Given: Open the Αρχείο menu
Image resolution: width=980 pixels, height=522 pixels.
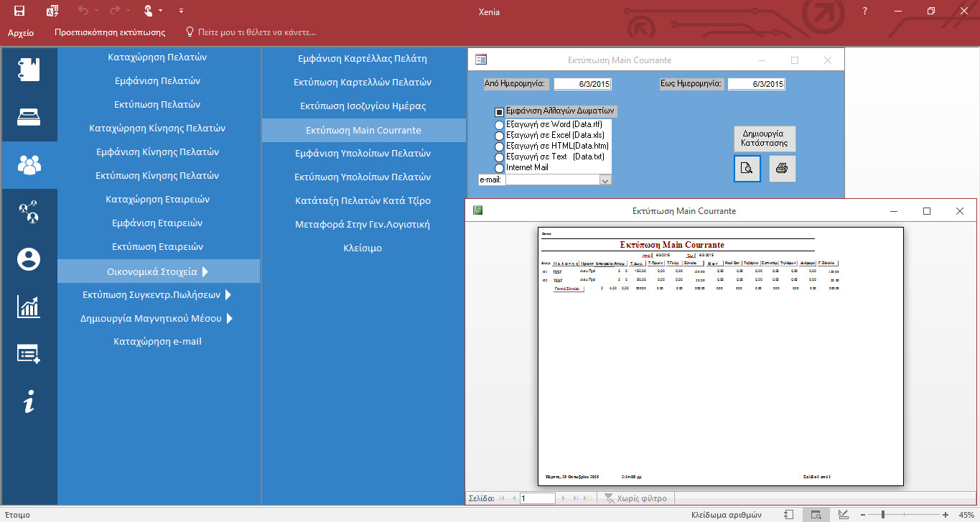Looking at the screenshot, I should 21,32.
